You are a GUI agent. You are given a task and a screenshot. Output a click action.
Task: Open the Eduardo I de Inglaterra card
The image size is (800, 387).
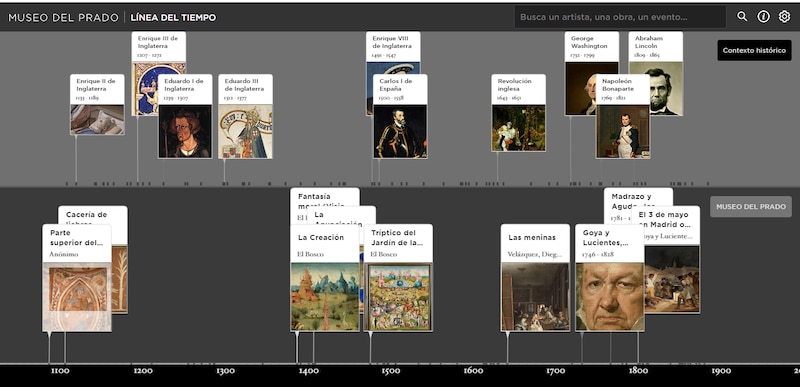(185, 116)
